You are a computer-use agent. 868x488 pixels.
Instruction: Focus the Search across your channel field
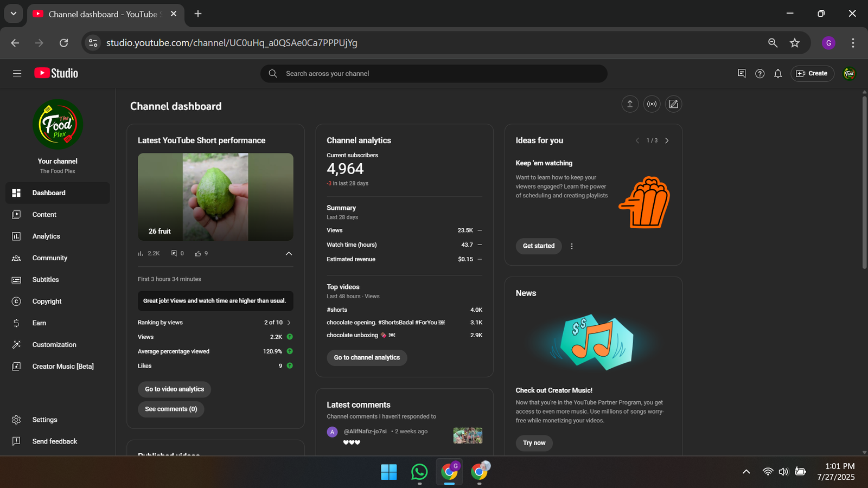pyautogui.click(x=434, y=74)
